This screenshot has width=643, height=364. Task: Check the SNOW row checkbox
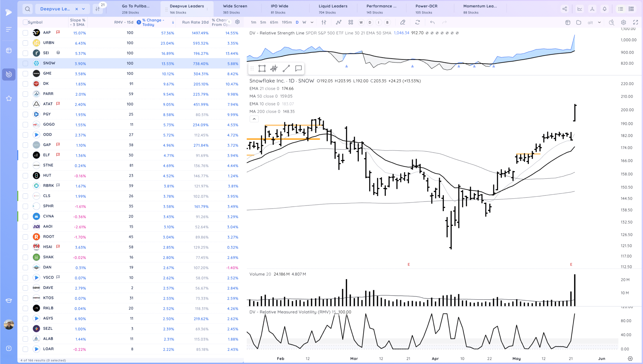coord(25,64)
